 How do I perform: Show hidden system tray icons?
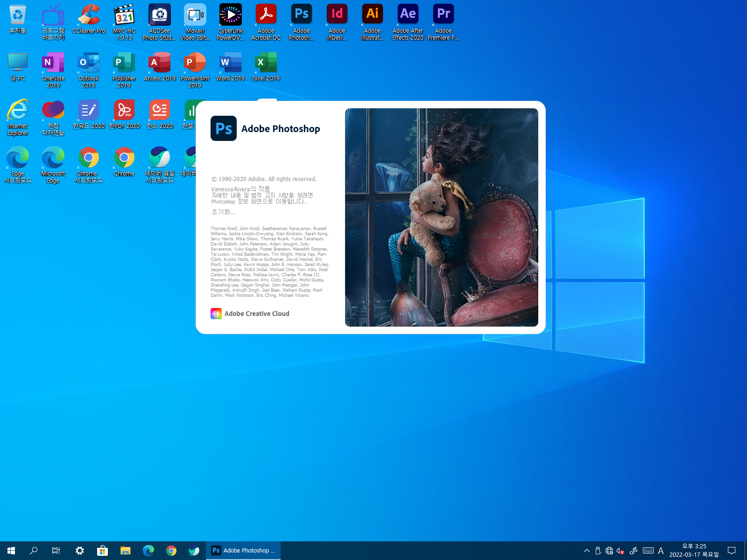point(587,551)
